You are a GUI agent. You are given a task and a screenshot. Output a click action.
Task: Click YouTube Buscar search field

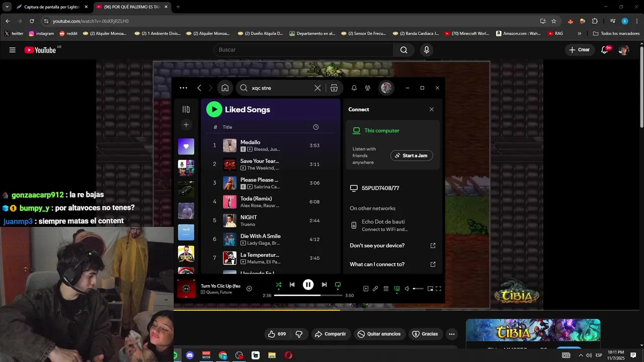303,50
